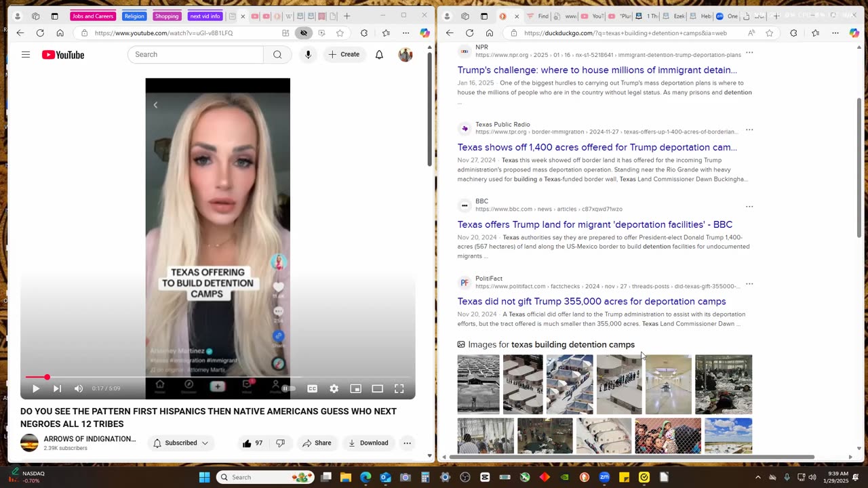Download the YouTube video

[368, 443]
